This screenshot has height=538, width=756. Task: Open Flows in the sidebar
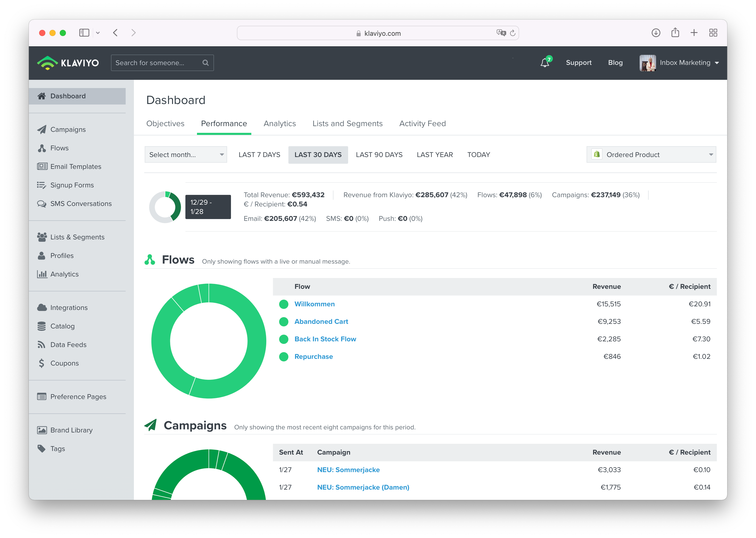coord(59,148)
